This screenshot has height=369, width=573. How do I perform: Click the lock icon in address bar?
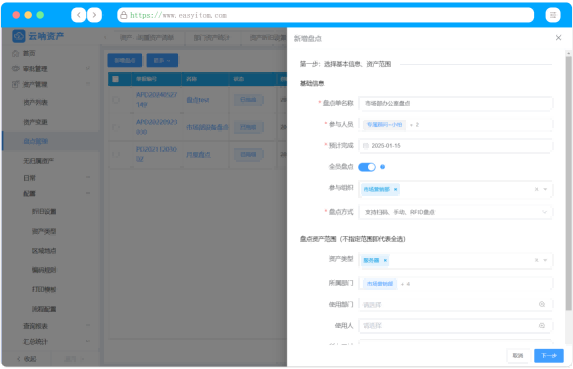(124, 15)
